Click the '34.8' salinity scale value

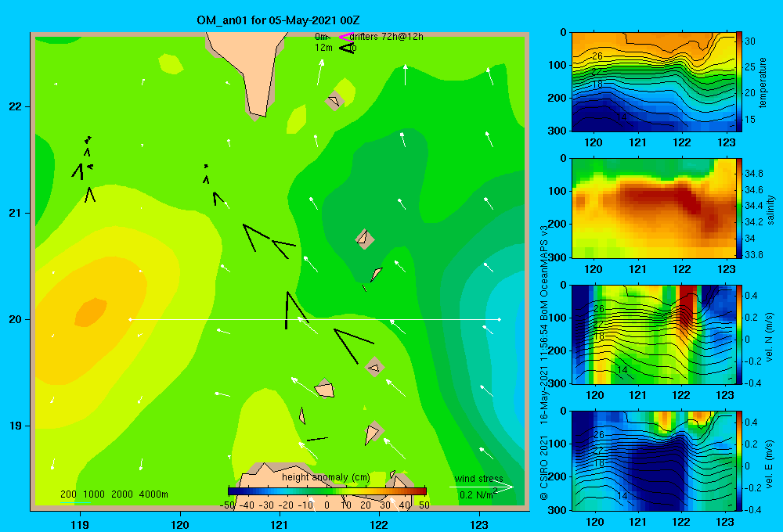tap(753, 173)
